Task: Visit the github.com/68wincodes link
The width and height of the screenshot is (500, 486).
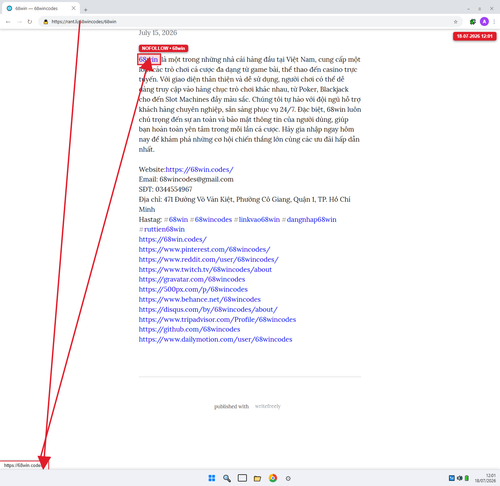Action: [189, 329]
